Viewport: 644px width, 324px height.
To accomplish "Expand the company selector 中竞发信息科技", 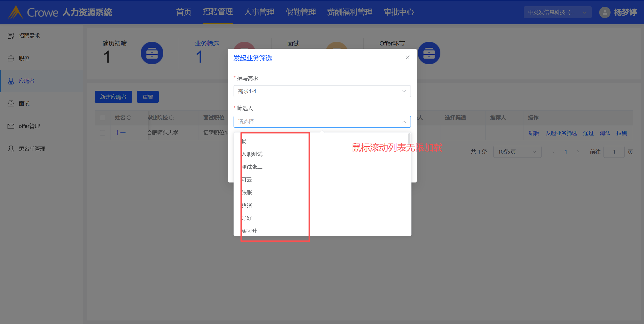I will click(557, 12).
